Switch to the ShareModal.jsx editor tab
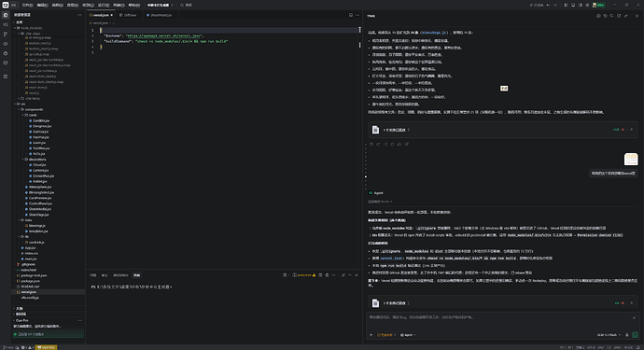 [x=160, y=15]
